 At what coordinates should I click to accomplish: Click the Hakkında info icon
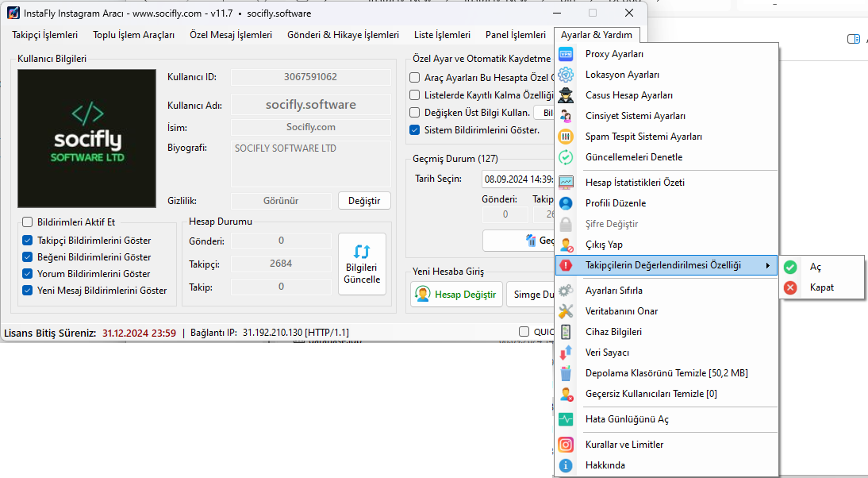click(x=566, y=465)
